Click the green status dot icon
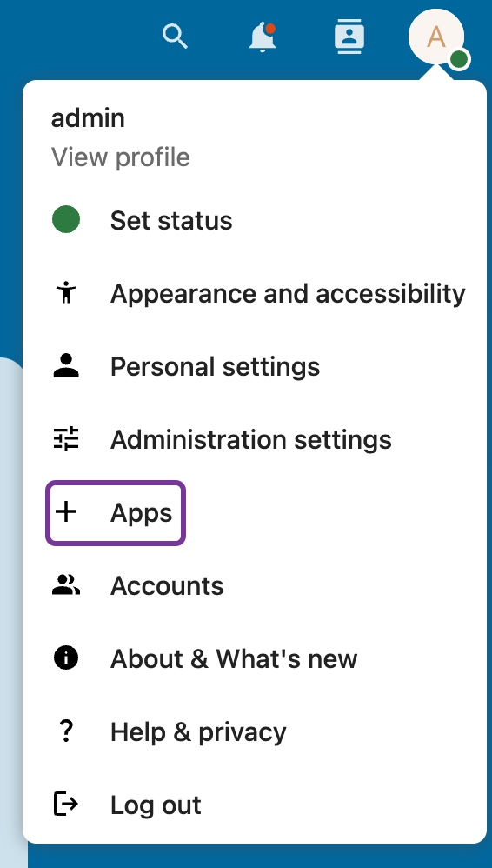Image resolution: width=492 pixels, height=868 pixels. coord(66,220)
